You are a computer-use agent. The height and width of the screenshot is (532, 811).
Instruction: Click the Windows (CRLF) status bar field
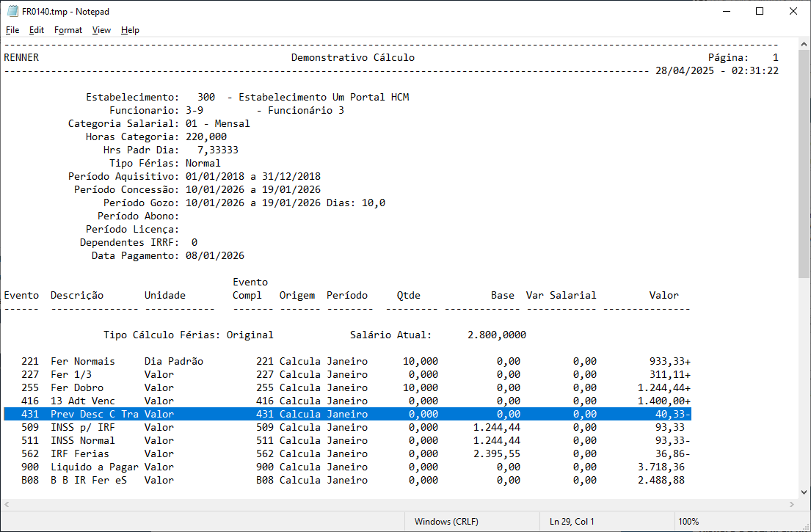pos(445,522)
